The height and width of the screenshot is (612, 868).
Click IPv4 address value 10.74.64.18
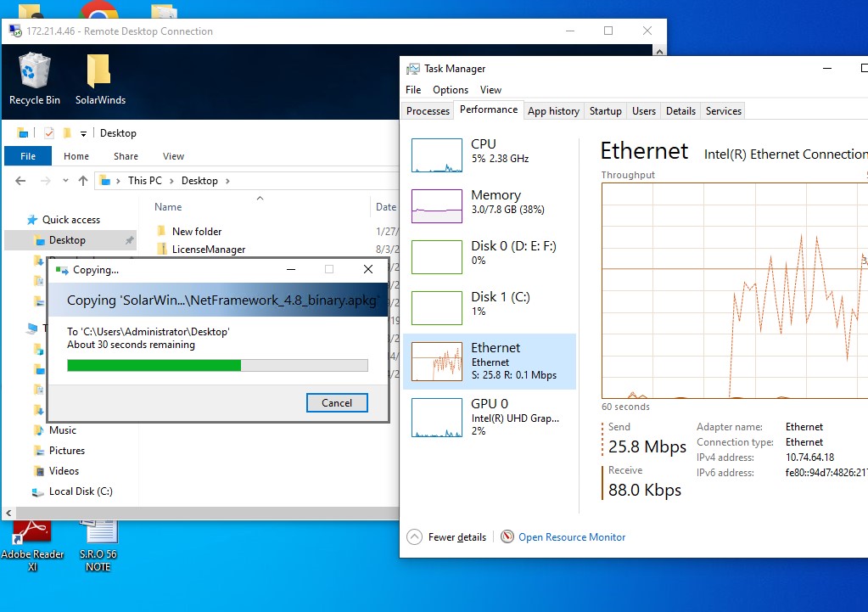[809, 458]
